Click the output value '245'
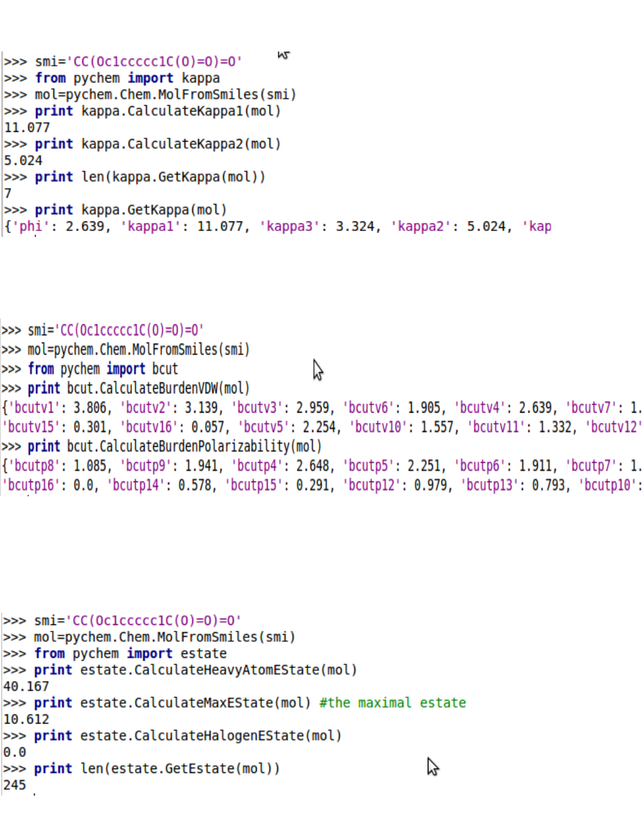The height and width of the screenshot is (840, 642). 15,785
